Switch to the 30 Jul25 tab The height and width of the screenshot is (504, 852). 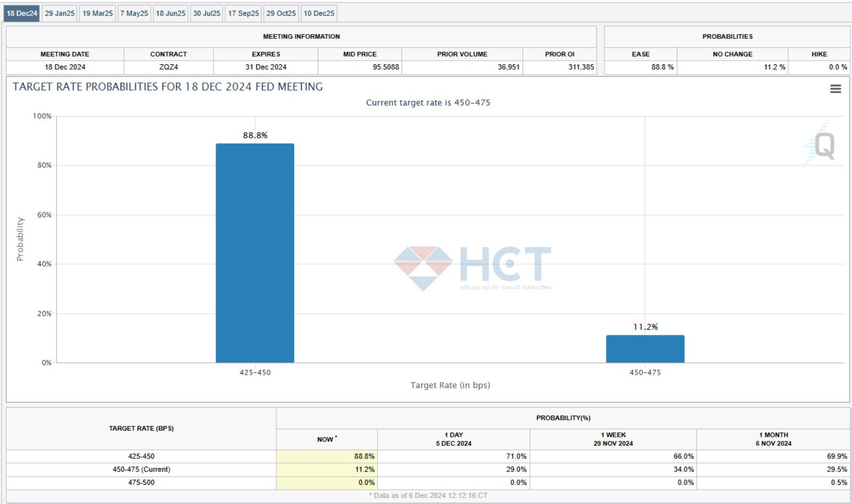(207, 13)
